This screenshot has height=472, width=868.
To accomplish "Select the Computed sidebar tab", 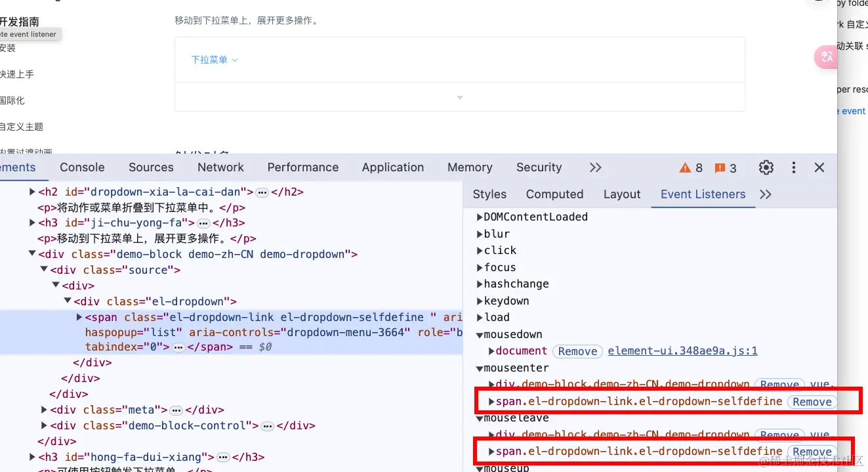I will pyautogui.click(x=554, y=194).
